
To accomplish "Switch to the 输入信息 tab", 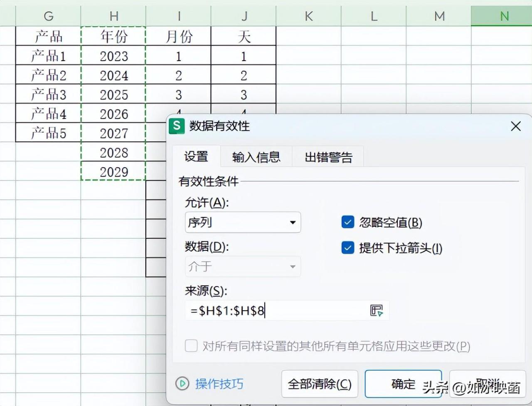I will pyautogui.click(x=256, y=157).
